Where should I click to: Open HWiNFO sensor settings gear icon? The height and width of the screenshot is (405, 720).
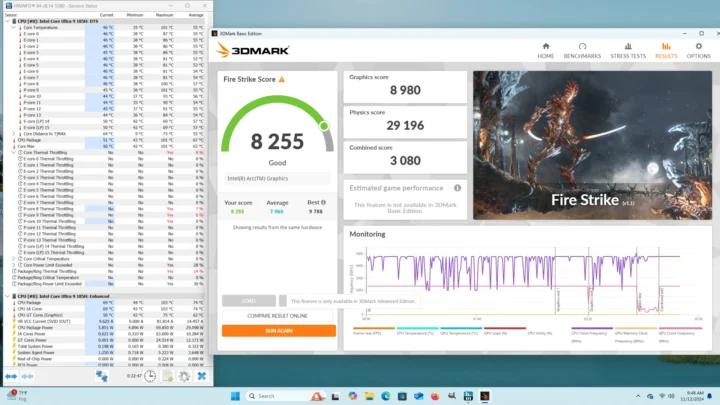184,376
